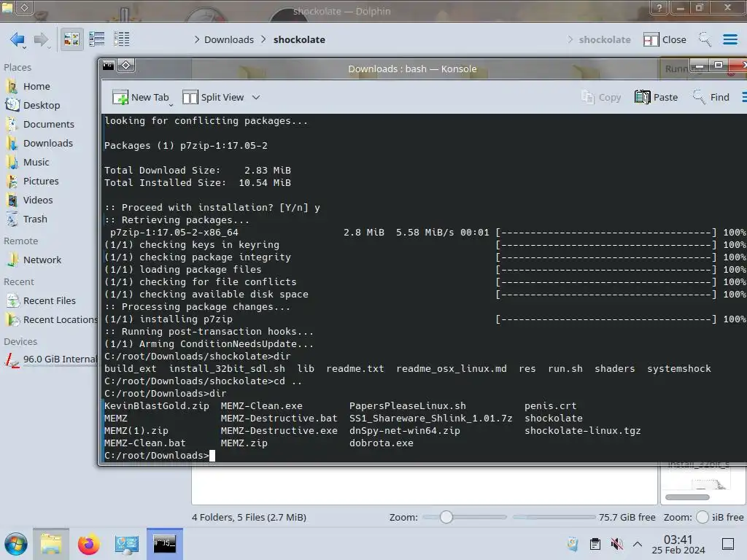The image size is (747, 560).
Task: Click Split View in Konsole toolbar
Action: [214, 97]
